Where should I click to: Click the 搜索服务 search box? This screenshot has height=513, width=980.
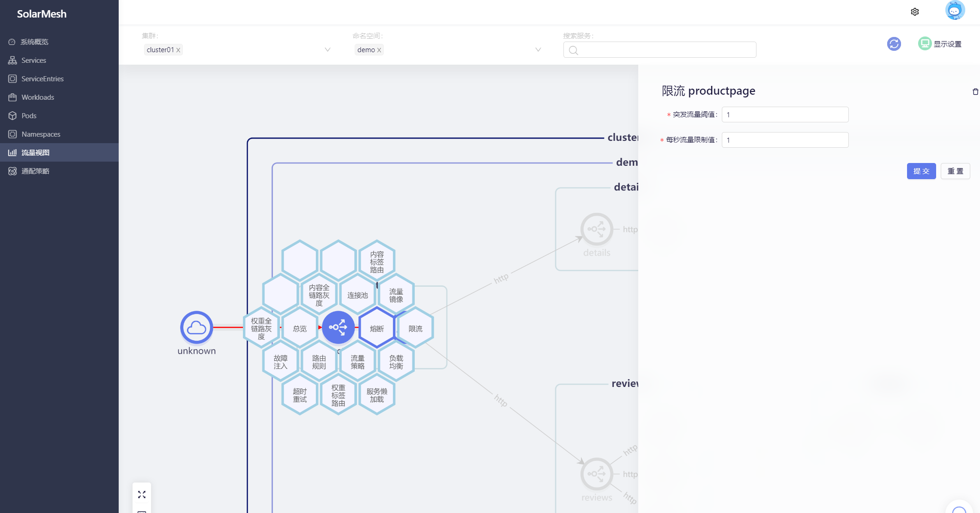[x=659, y=50]
